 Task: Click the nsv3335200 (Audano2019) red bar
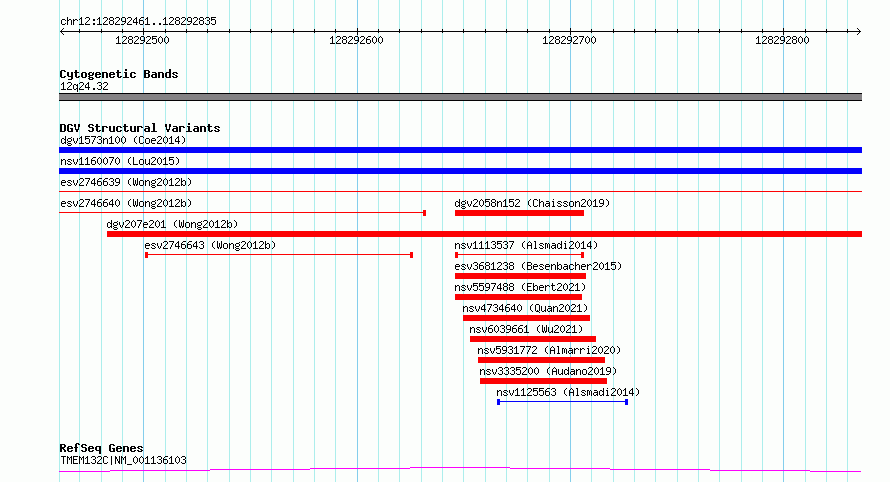pos(543,381)
